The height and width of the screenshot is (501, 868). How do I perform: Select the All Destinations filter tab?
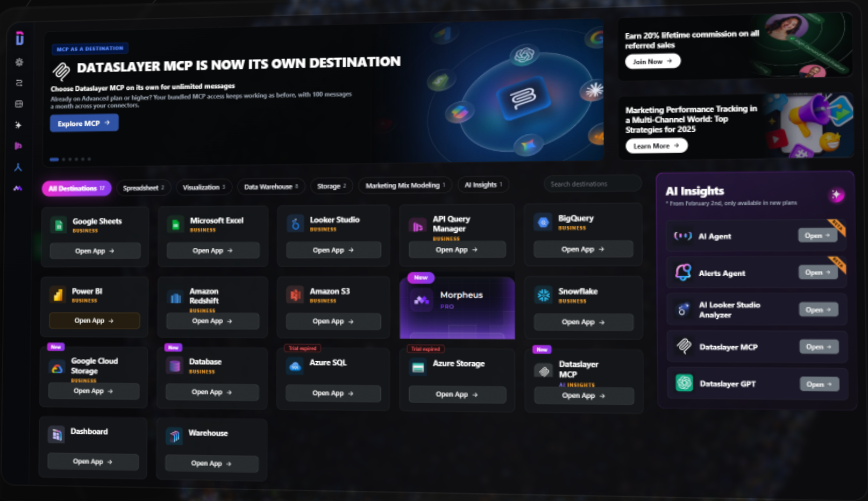tap(76, 188)
